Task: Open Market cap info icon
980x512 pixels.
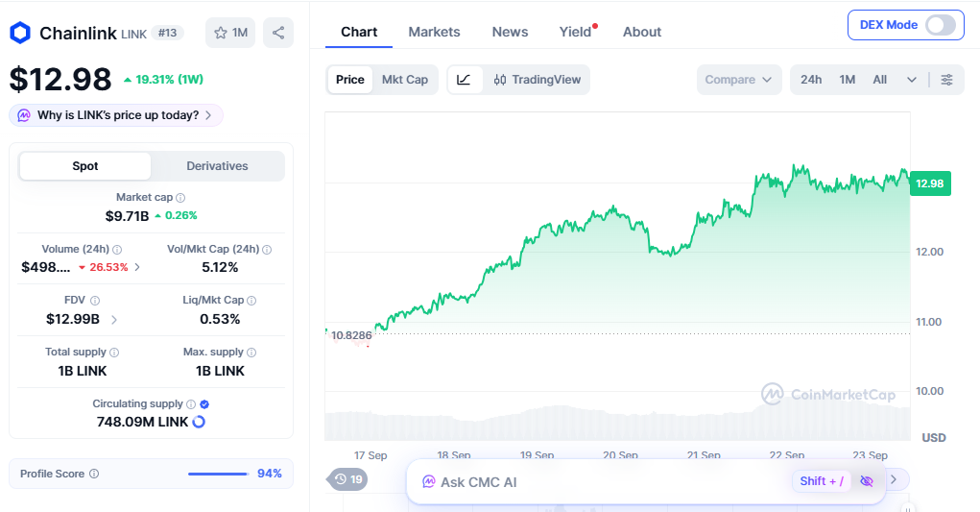Action: click(180, 198)
